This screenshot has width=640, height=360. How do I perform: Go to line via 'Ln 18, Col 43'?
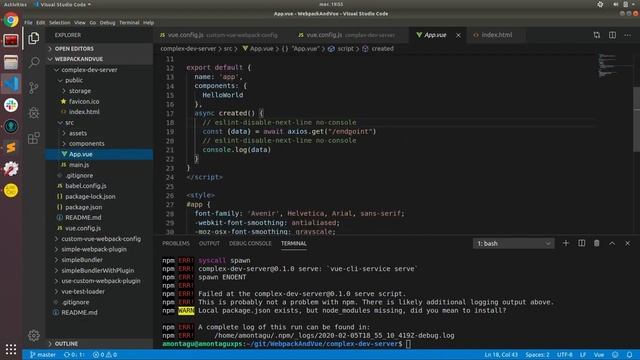501,355
